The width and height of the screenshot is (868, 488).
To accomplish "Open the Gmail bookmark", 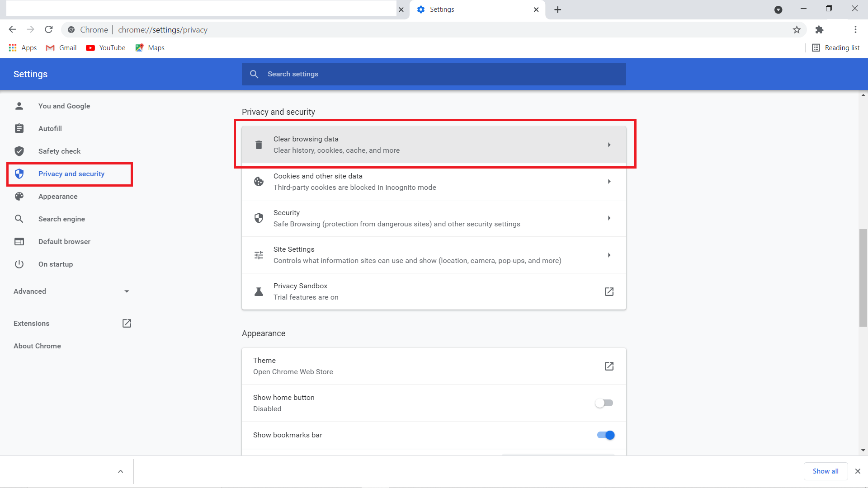I will (61, 48).
